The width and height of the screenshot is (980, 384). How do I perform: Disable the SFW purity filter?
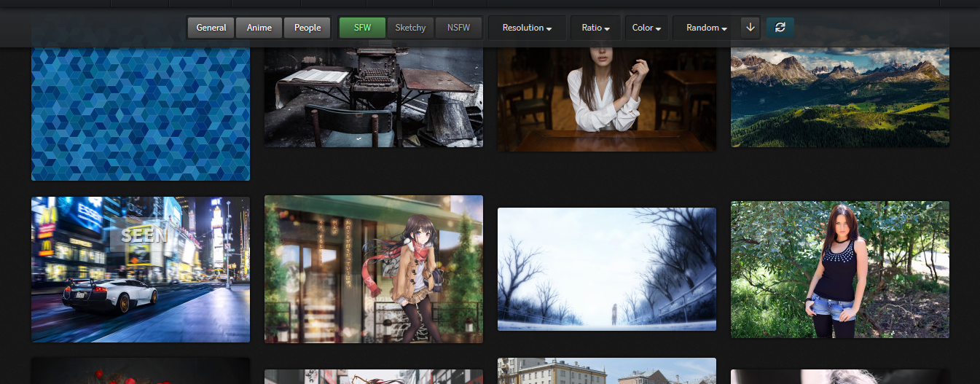pos(362,28)
